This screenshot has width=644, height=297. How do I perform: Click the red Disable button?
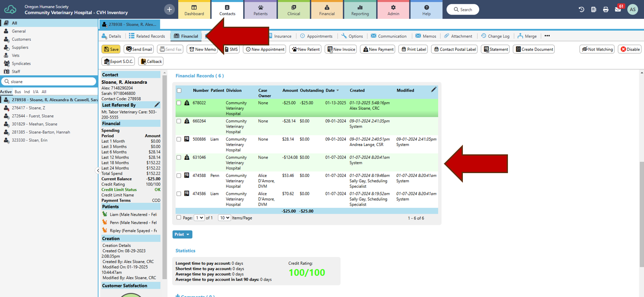(x=629, y=49)
